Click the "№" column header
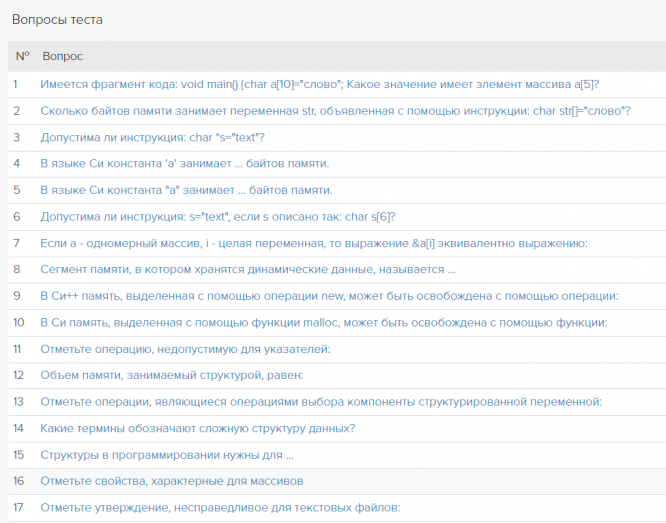666x523 pixels. (22, 57)
